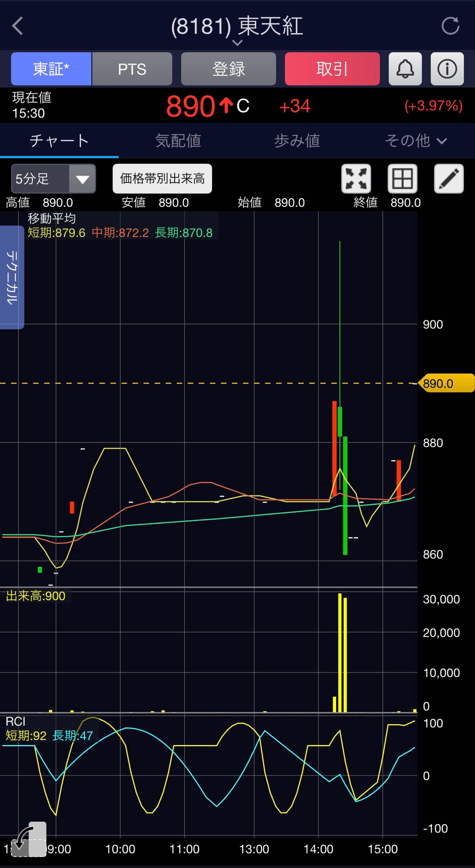The height and width of the screenshot is (868, 475).
Task: Expand stock selector chevron under 東天紅
Action: [x=237, y=43]
